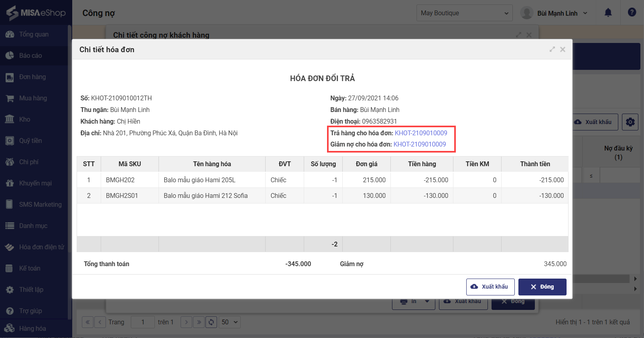This screenshot has width=644, height=338.
Task: Click the MISA eShop logo
Action: tap(36, 13)
